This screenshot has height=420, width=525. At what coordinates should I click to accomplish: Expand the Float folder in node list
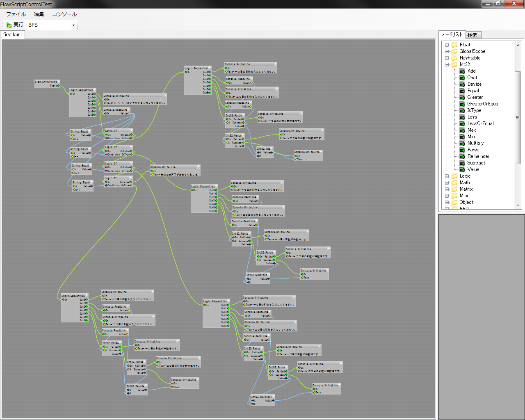[x=447, y=45]
